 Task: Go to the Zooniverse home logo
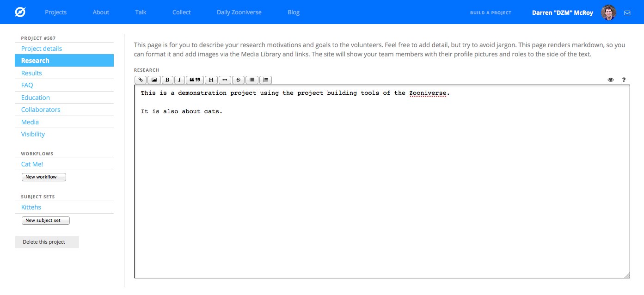click(20, 12)
